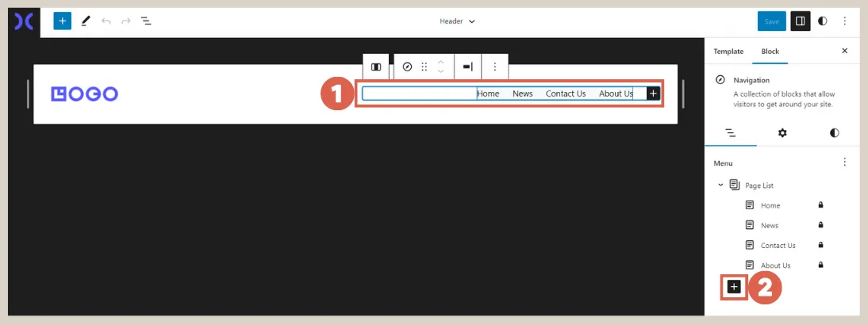Click the lock icon next to News

coord(820,225)
